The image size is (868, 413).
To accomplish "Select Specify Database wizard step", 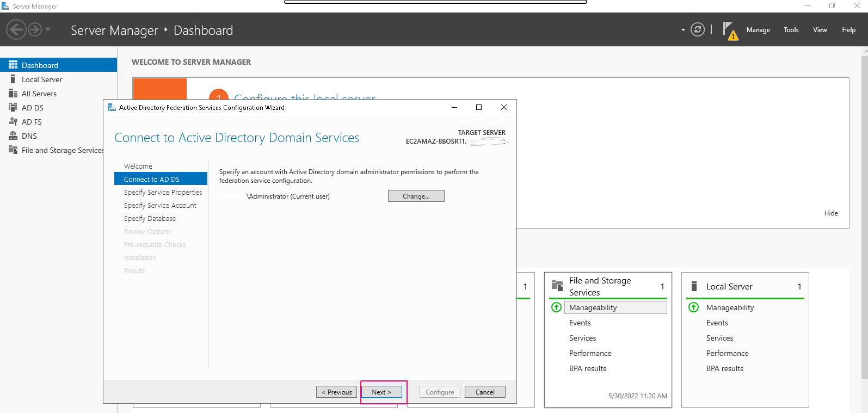I will tap(150, 218).
